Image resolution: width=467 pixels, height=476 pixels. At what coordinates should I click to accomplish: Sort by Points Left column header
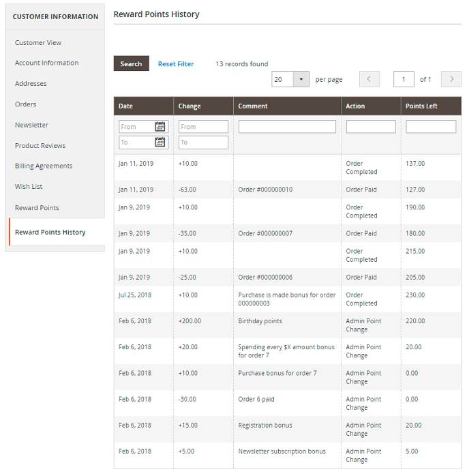[421, 106]
